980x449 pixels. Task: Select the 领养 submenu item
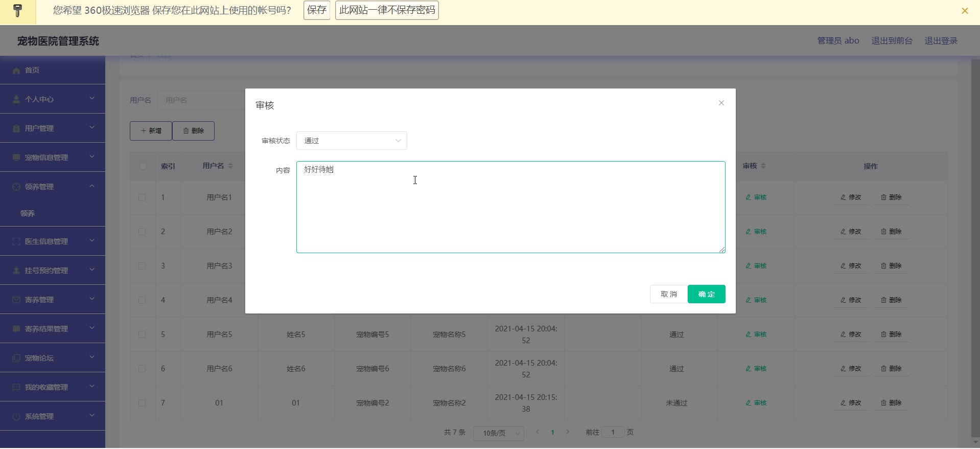click(x=53, y=213)
